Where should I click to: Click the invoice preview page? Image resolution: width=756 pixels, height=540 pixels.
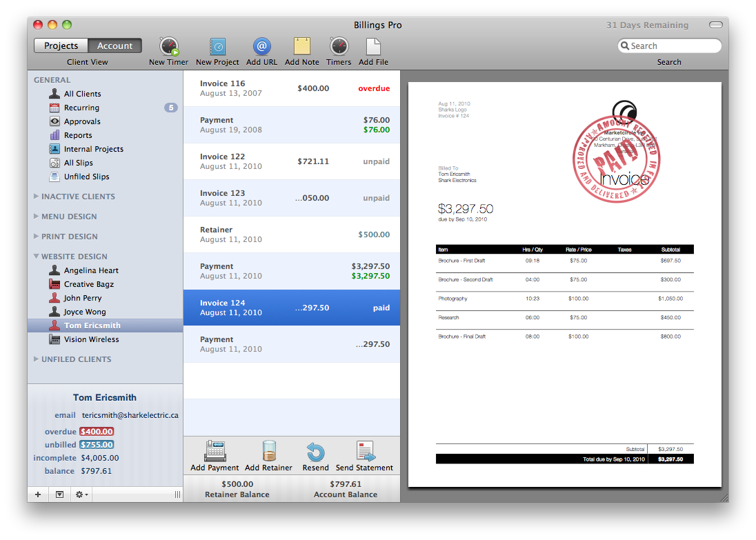(565, 284)
